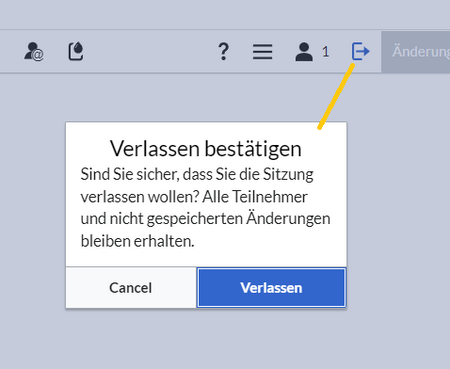The width and height of the screenshot is (450, 369).
Task: Click the 'Sind Sie sicher' message text
Action: click(205, 208)
